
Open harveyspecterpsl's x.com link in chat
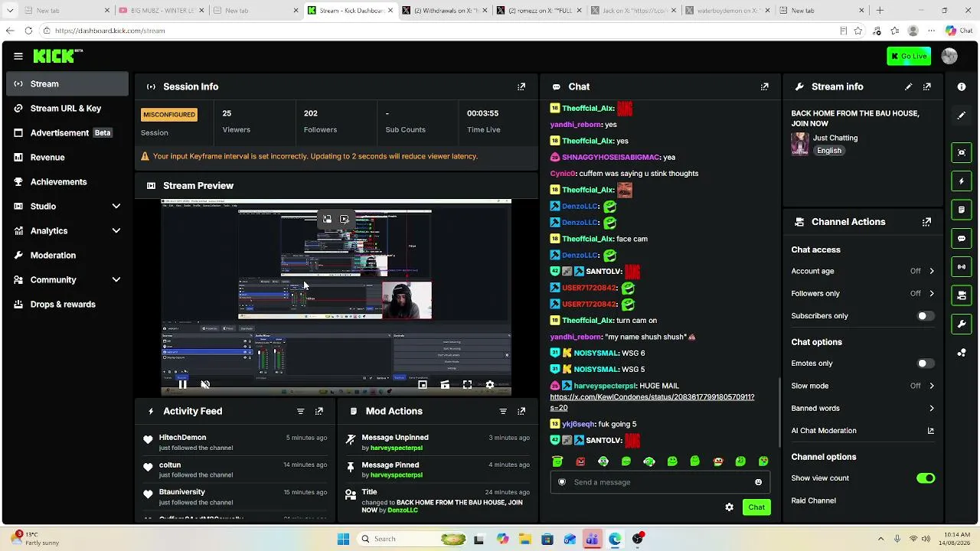pyautogui.click(x=652, y=403)
